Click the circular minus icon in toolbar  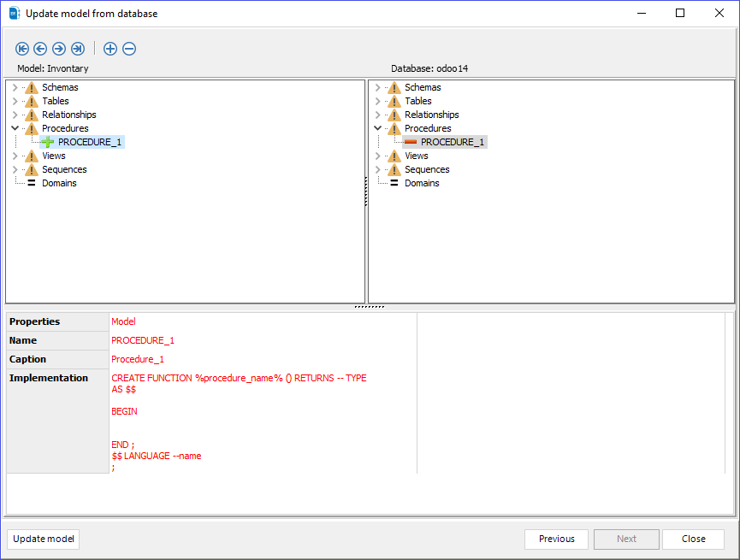(129, 49)
